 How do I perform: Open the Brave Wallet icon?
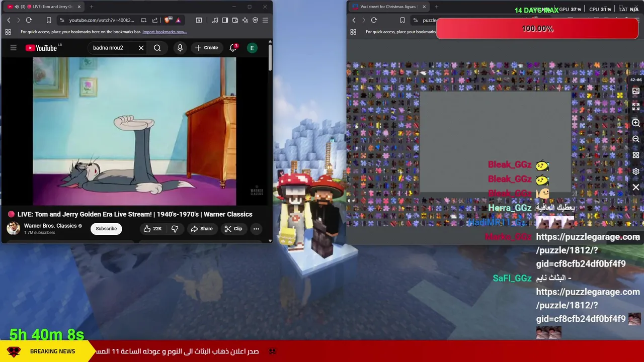click(235, 20)
